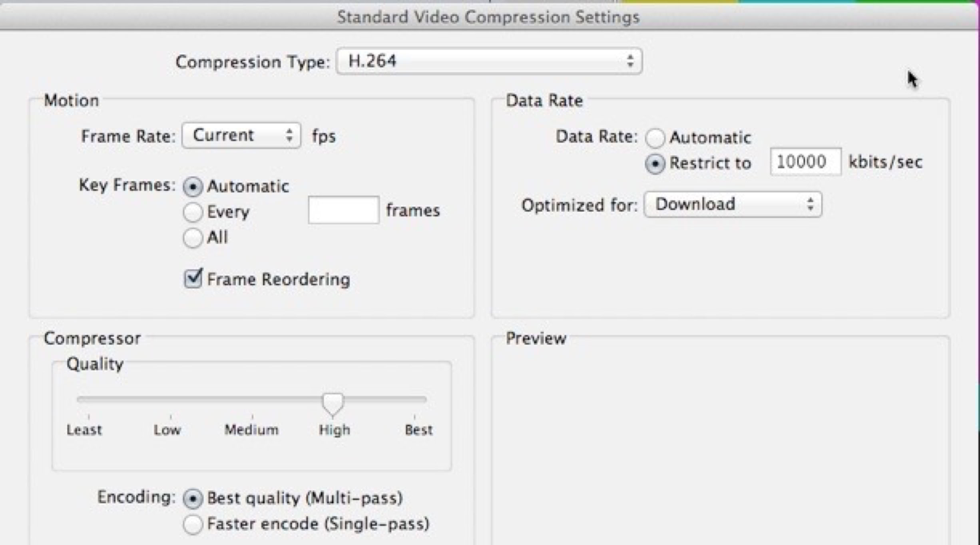The height and width of the screenshot is (545, 980).
Task: Select Restrict to data rate option
Action: pyautogui.click(x=655, y=163)
